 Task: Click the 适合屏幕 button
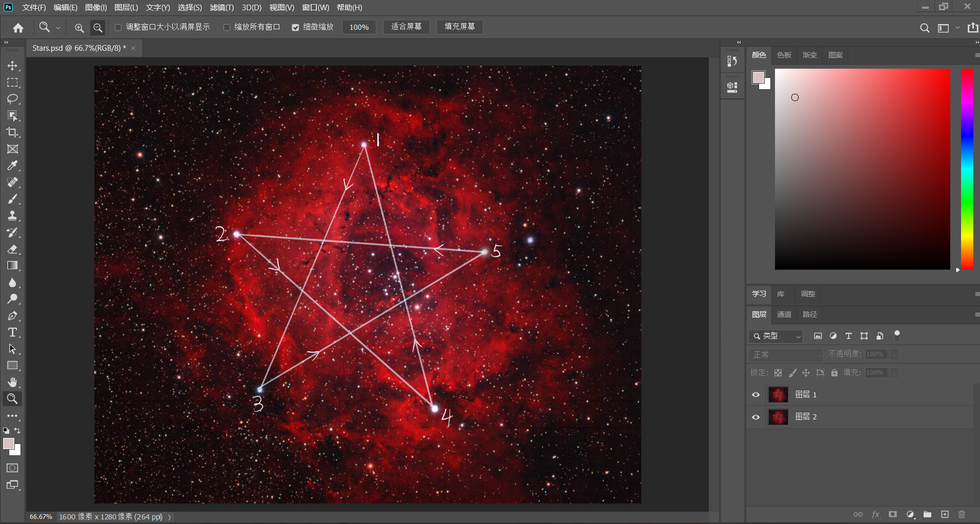[406, 27]
